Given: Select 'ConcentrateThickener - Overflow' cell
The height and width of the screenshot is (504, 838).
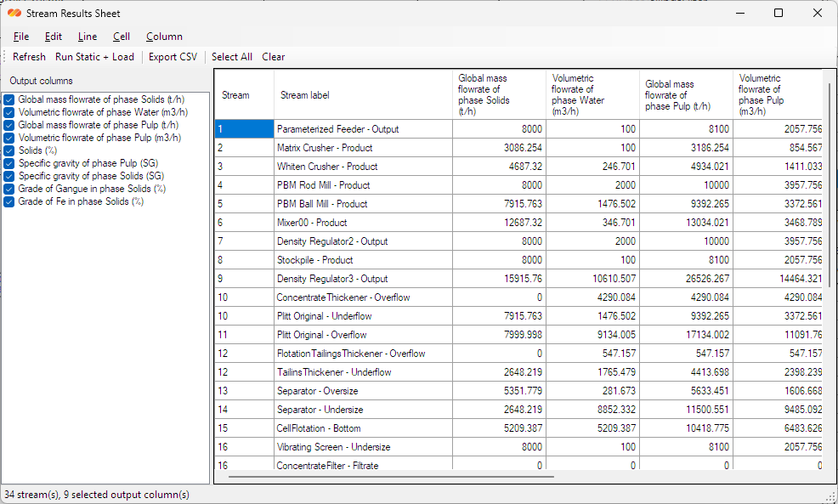Looking at the screenshot, I should [x=363, y=297].
